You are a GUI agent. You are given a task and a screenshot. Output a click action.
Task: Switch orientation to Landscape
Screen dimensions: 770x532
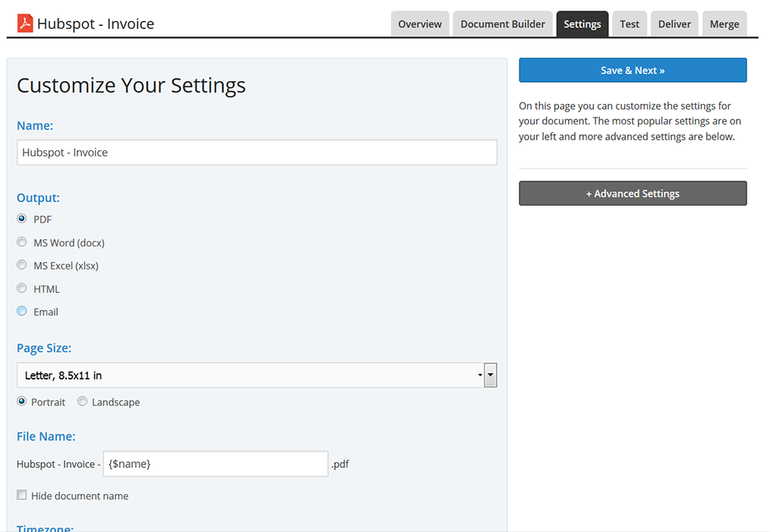coord(83,401)
